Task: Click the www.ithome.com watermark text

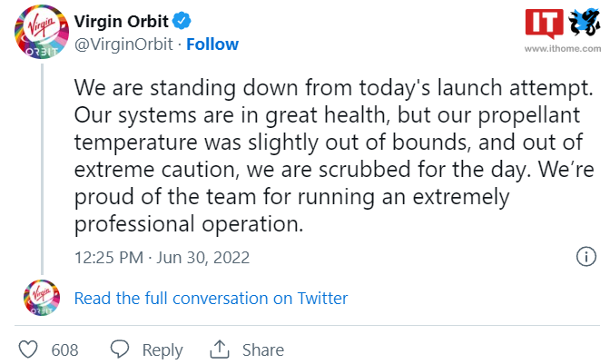Action: 563,49
